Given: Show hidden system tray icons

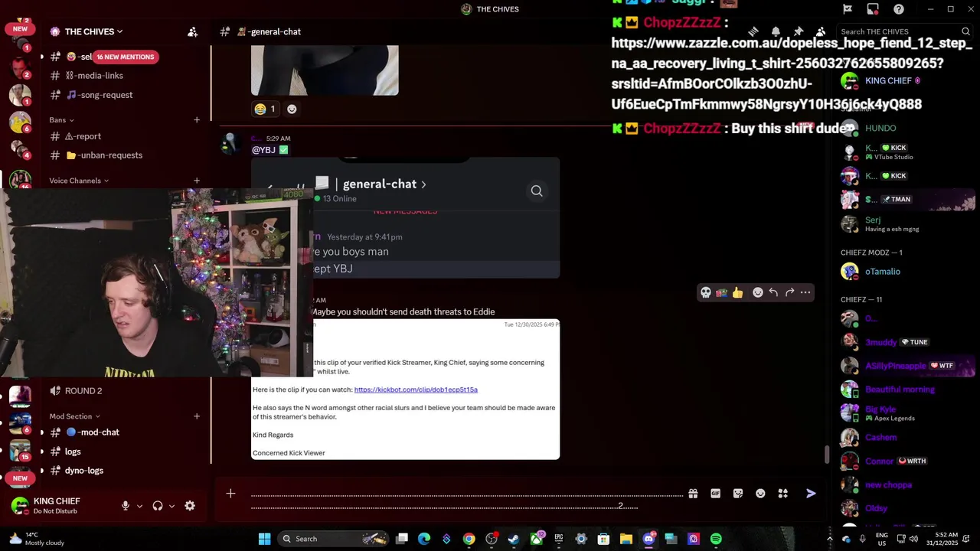Looking at the screenshot, I should point(830,539).
